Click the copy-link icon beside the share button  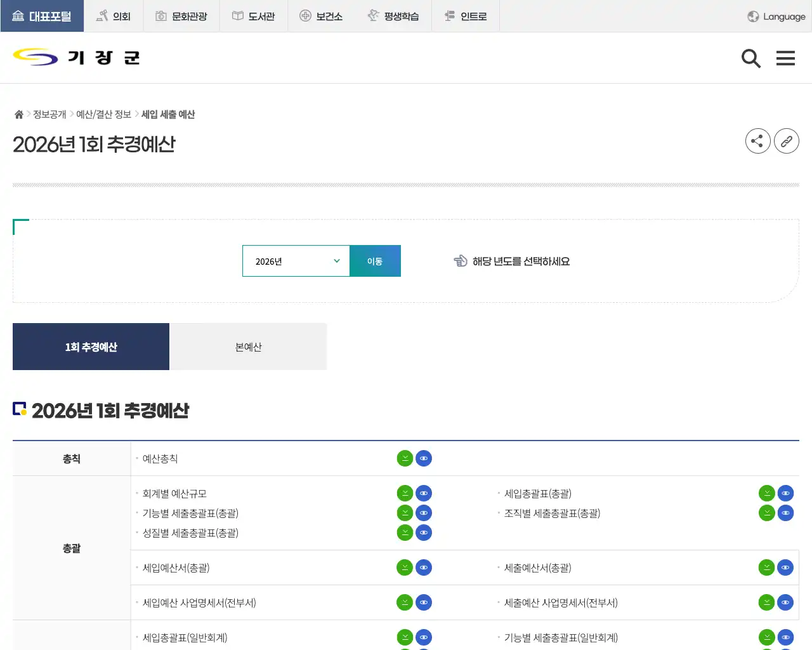787,141
